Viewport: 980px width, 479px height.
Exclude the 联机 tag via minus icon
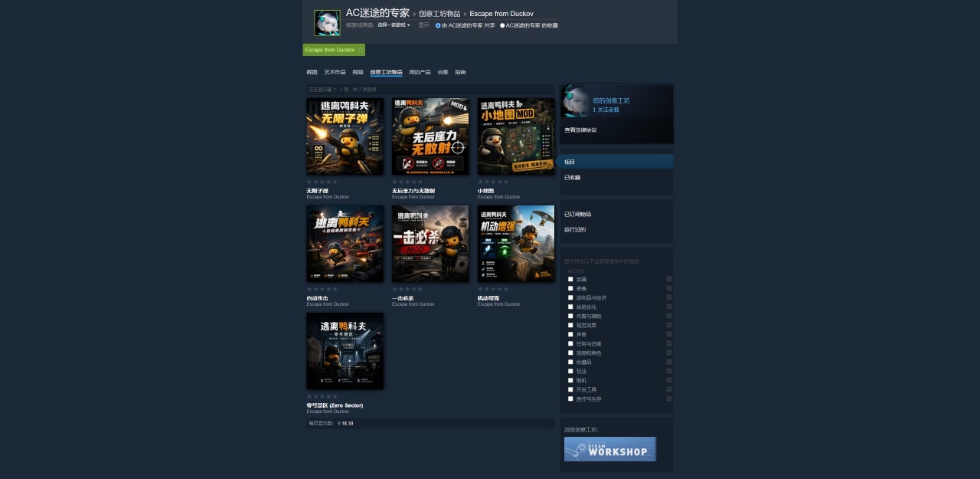click(669, 380)
